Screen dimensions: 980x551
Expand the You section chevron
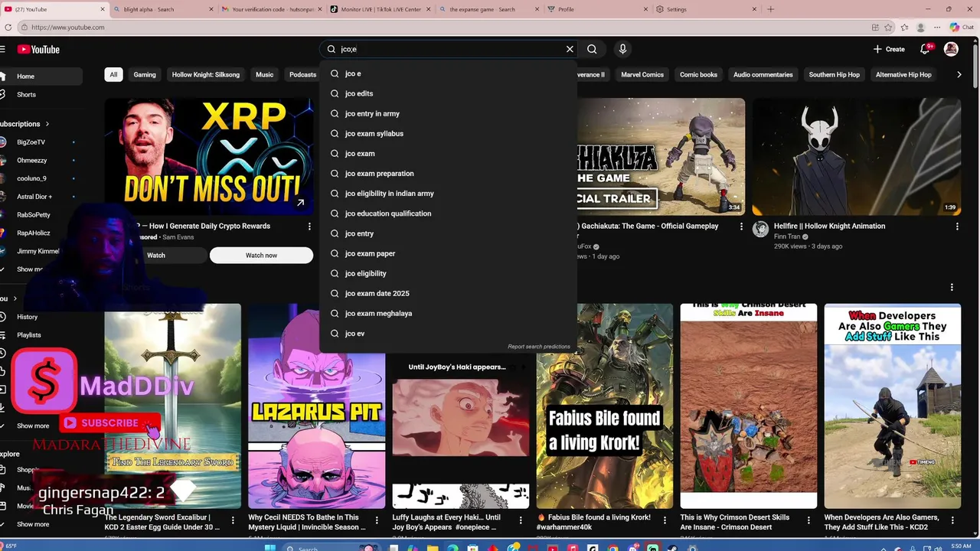coord(15,299)
